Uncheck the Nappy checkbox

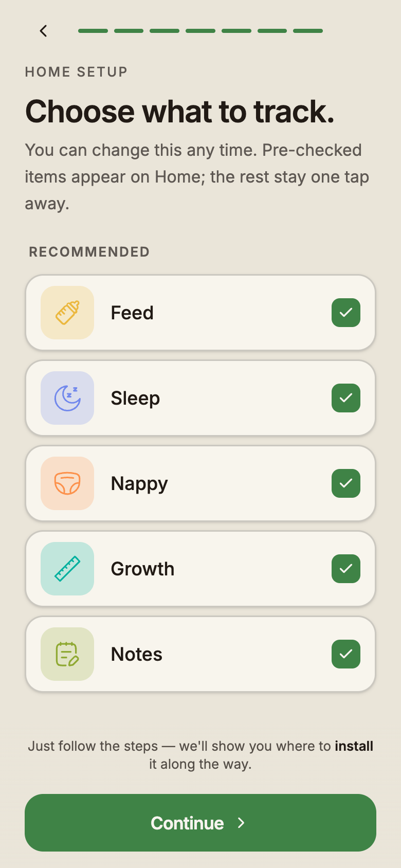pyautogui.click(x=346, y=483)
